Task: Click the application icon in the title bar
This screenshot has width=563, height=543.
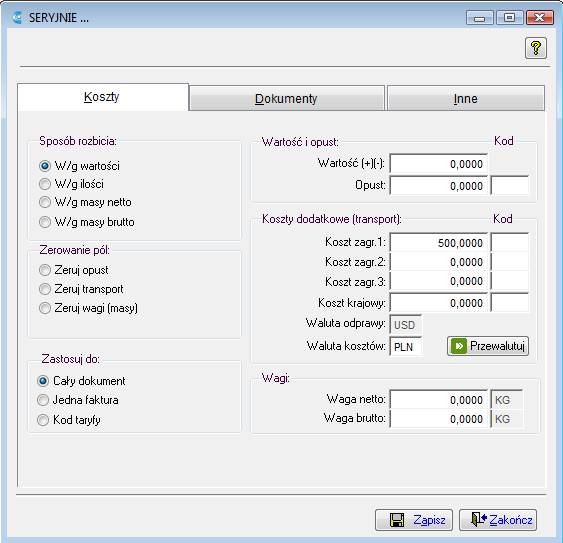Action: point(17,17)
